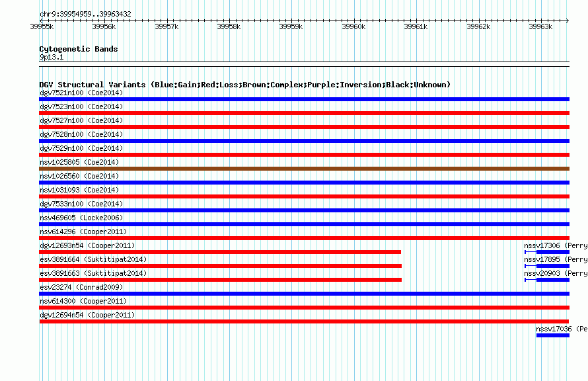The height and width of the screenshot is (381, 588).
Task: Click the DGV Structural Variants track title
Action: (244, 85)
